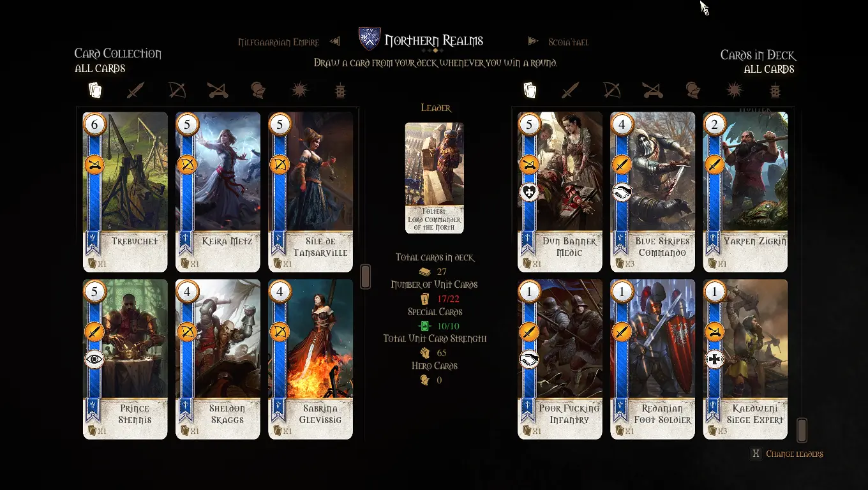The height and width of the screenshot is (490, 868).
Task: Select siege catapult filter in Card Collection
Action: pos(218,90)
